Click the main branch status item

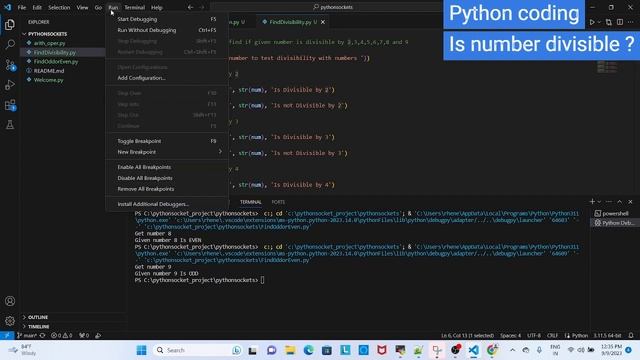click(x=27, y=335)
